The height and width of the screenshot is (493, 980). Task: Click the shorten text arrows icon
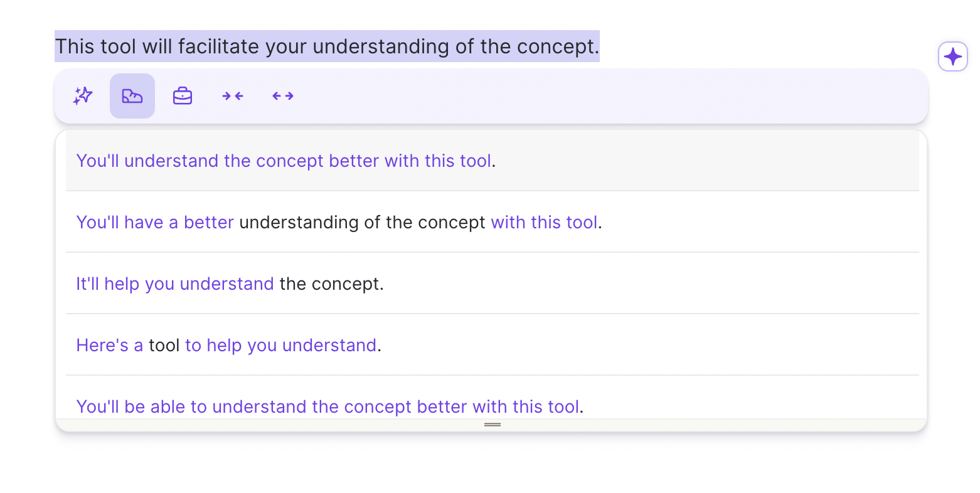click(232, 95)
